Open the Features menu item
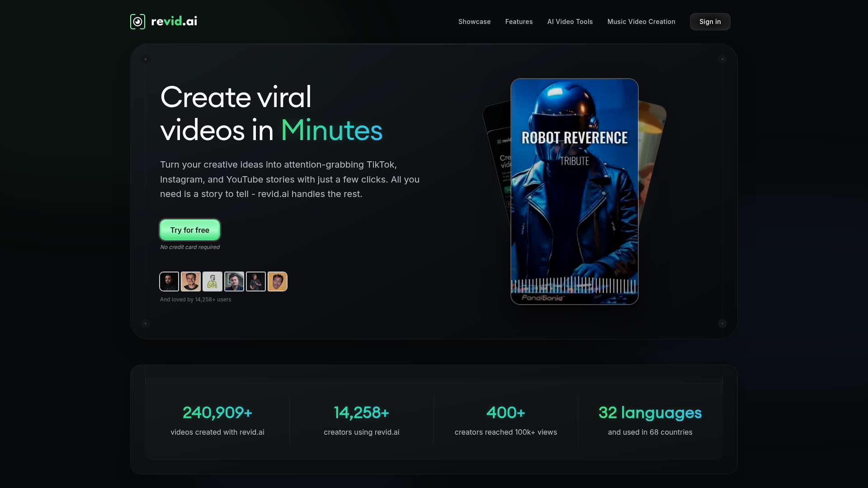 [x=519, y=22]
